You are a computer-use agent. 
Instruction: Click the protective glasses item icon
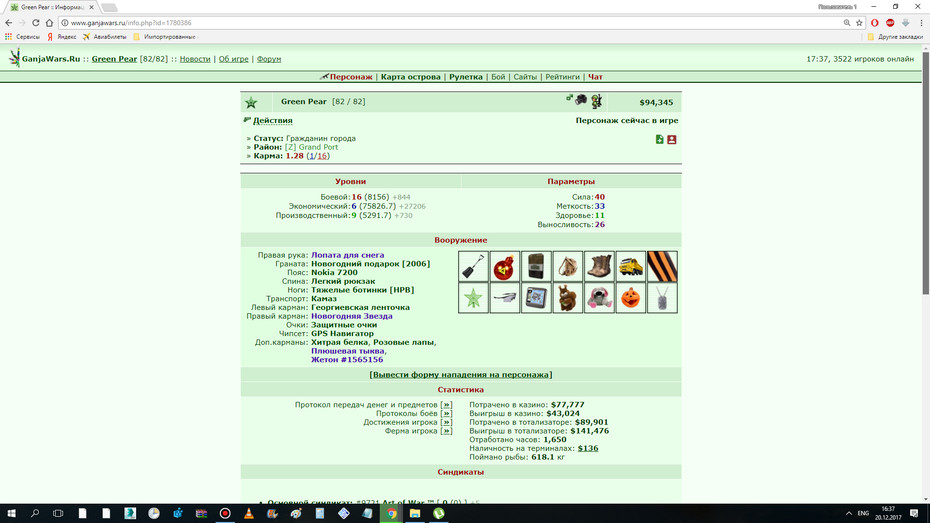coord(505,298)
